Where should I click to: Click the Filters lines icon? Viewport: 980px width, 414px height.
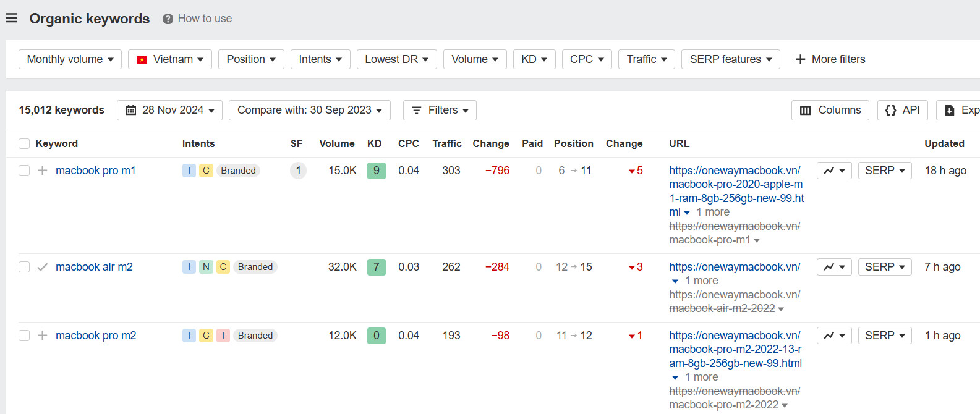pos(417,111)
